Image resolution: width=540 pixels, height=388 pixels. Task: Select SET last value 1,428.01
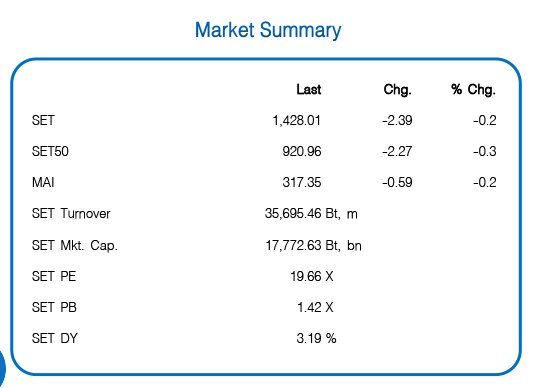tap(297, 121)
